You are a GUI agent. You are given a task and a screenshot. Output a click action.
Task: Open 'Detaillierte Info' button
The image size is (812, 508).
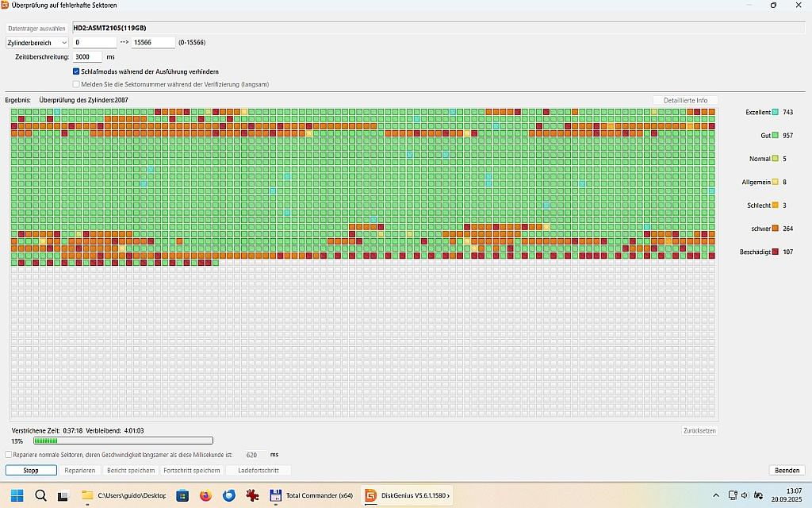(685, 100)
